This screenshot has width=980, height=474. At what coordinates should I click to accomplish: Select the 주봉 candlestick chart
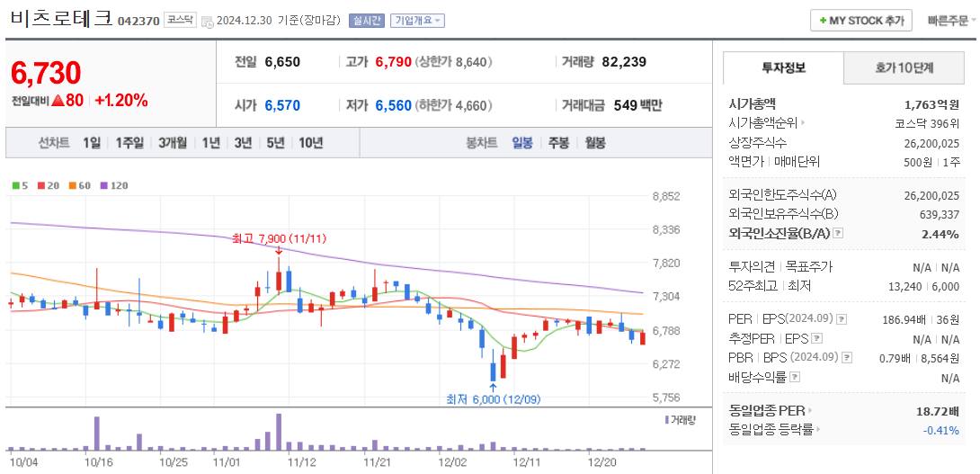[x=558, y=143]
